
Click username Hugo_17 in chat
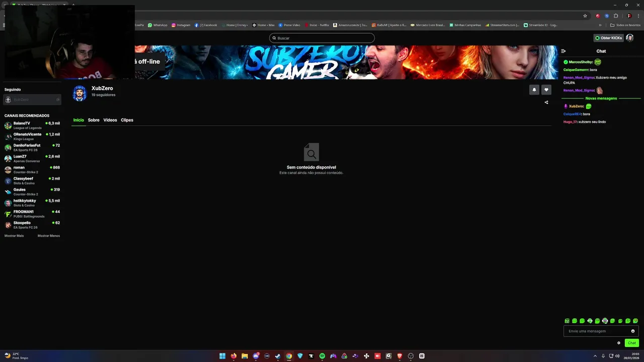tap(570, 122)
